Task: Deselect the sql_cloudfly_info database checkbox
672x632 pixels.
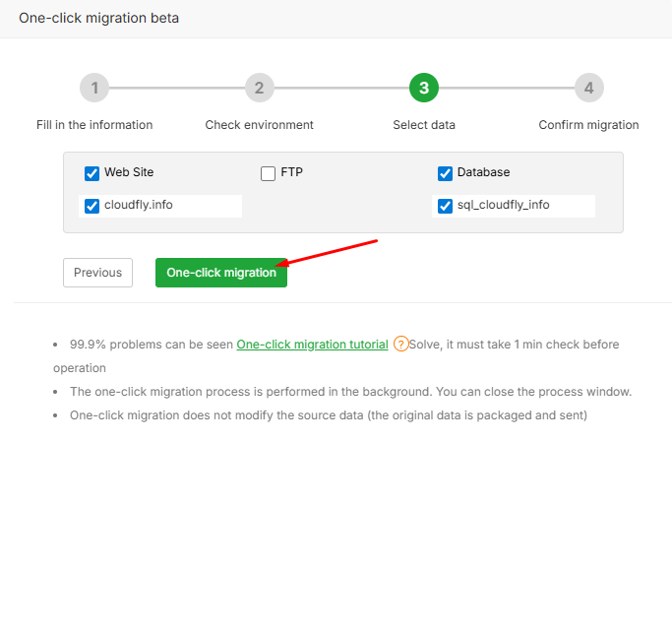Action: [x=445, y=206]
